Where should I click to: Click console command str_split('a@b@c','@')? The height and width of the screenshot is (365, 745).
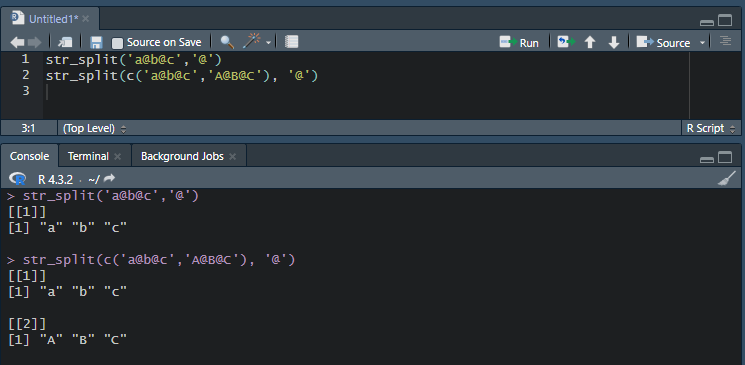110,196
